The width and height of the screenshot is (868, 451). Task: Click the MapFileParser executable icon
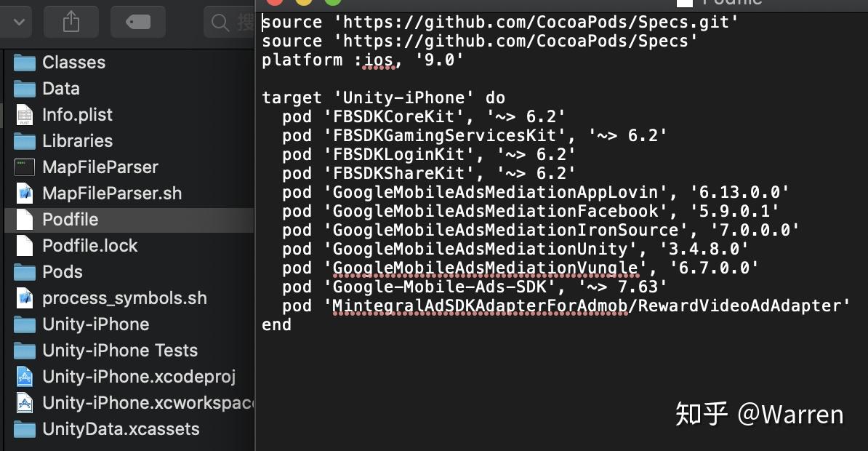click(x=24, y=167)
